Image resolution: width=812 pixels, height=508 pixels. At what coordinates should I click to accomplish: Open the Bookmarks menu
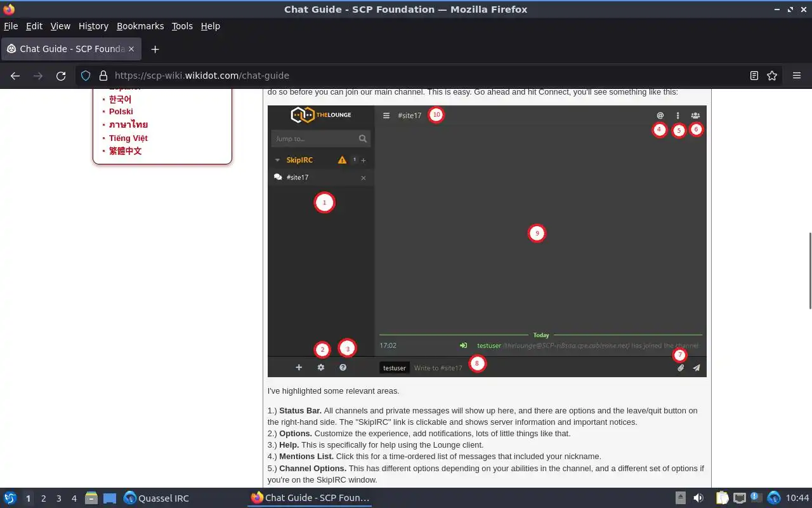click(x=140, y=26)
